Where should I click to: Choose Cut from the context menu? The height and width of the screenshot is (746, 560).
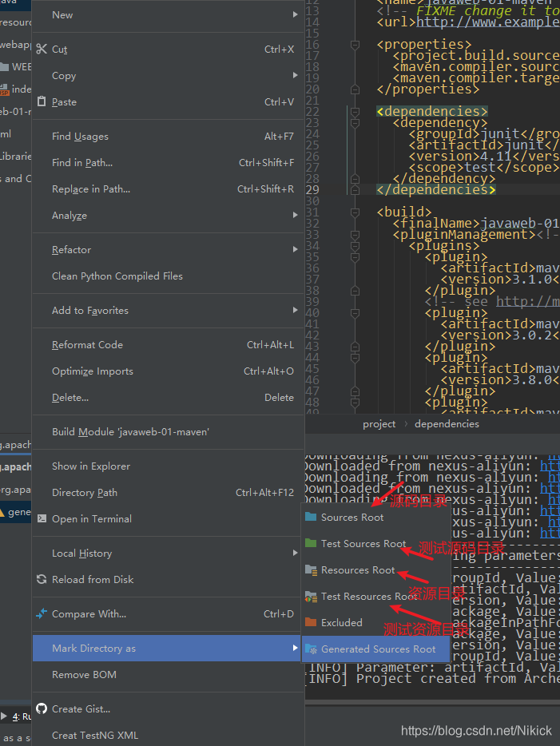(x=168, y=49)
